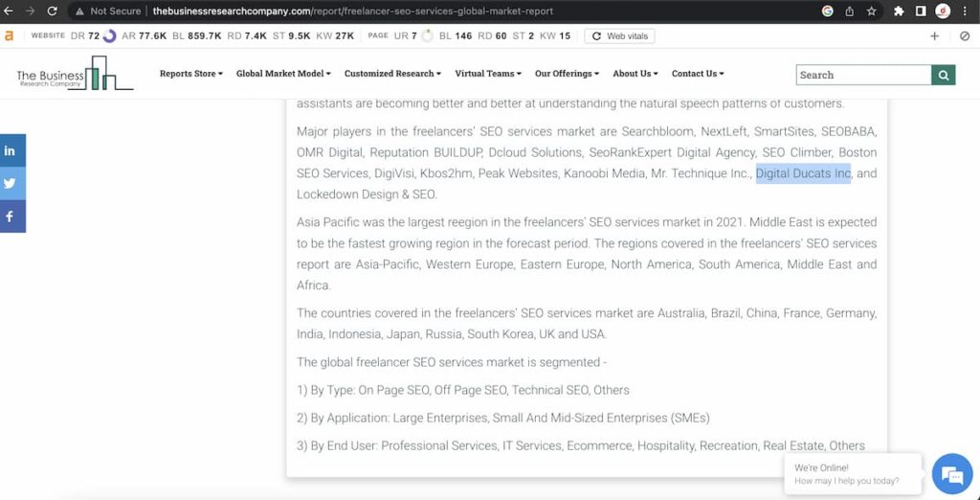Screen dimensions: 980x500
Task: Click the browser forward arrow
Action: click(x=30, y=11)
